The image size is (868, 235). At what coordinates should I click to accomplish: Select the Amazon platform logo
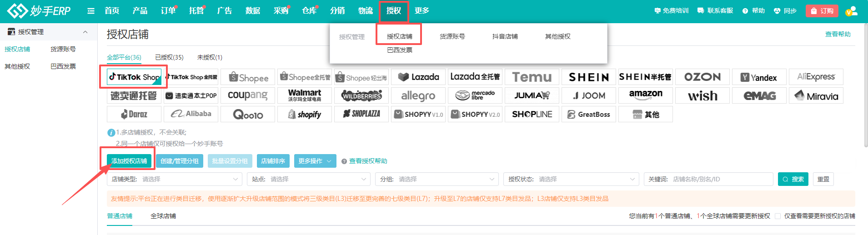pyautogui.click(x=646, y=95)
